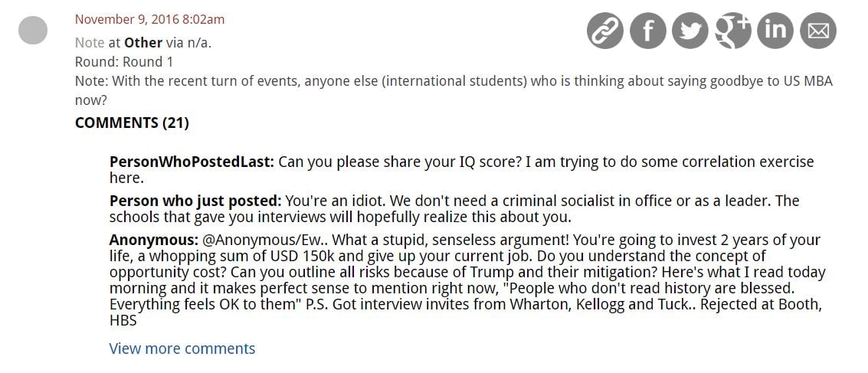The image size is (868, 373).
Task: Share the post on Facebook
Action: [x=647, y=31]
